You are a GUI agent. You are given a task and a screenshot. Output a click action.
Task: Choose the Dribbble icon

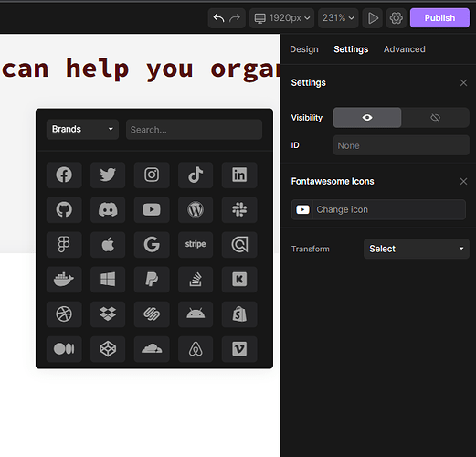pos(64,314)
